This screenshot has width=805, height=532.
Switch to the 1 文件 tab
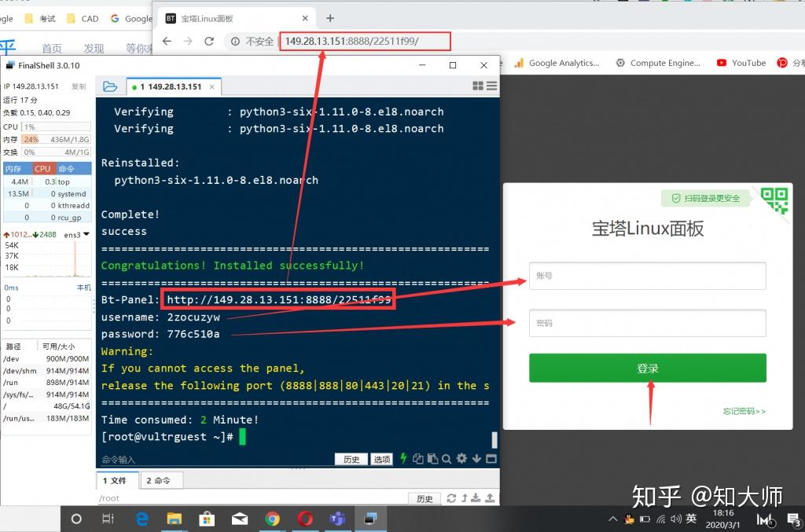118,480
